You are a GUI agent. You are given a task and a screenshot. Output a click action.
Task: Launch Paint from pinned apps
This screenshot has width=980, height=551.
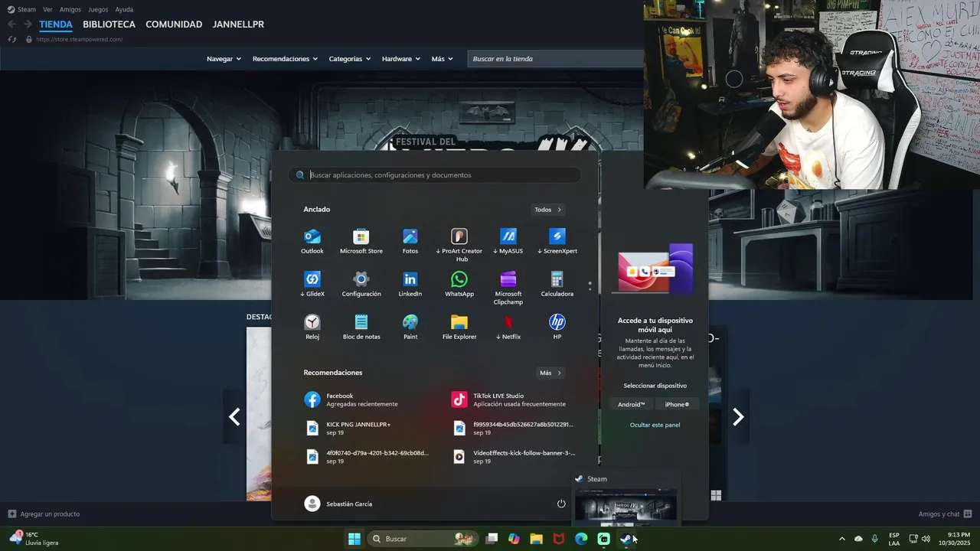(x=410, y=327)
